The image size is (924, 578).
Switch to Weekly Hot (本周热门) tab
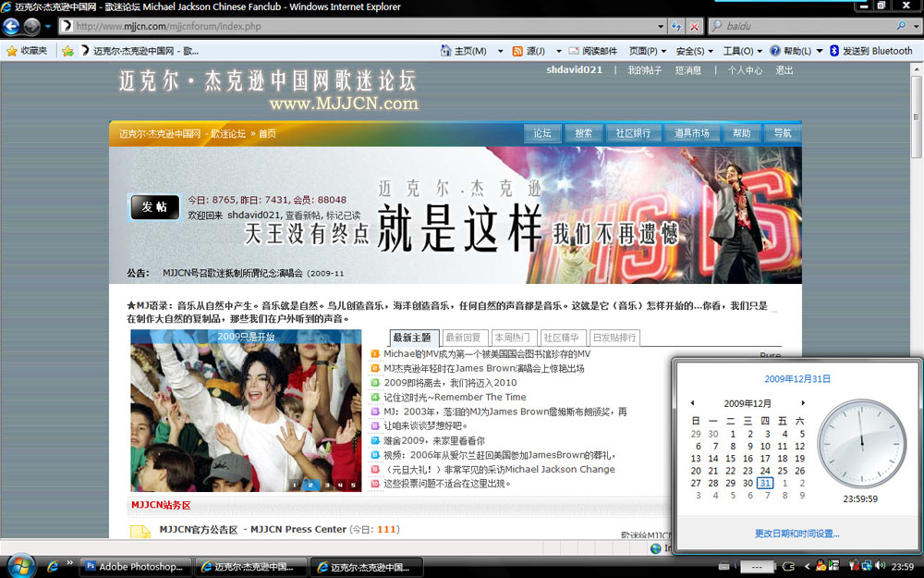[512, 338]
